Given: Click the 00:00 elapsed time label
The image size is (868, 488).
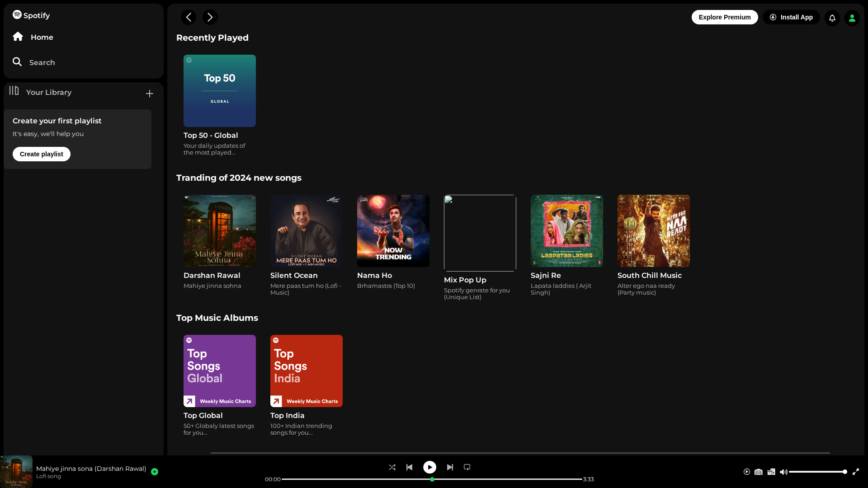Looking at the screenshot, I should (x=273, y=479).
